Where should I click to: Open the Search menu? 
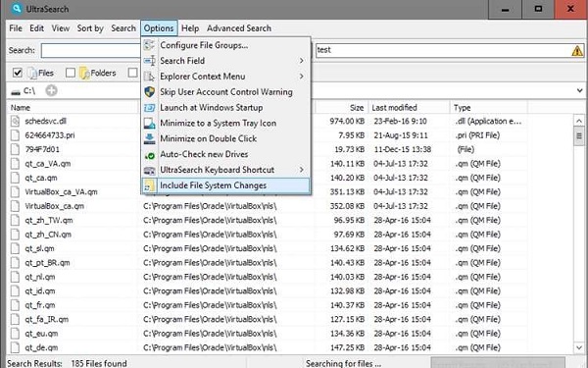click(x=123, y=28)
